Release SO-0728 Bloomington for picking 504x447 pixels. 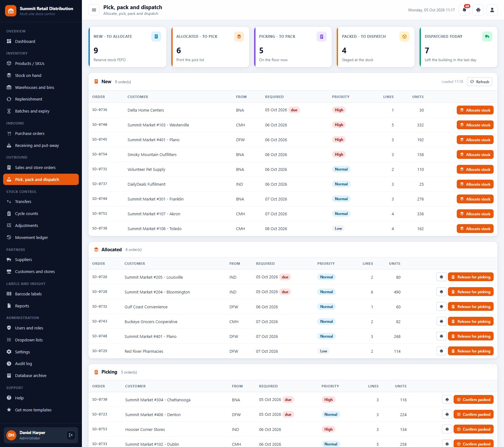pyautogui.click(x=471, y=292)
